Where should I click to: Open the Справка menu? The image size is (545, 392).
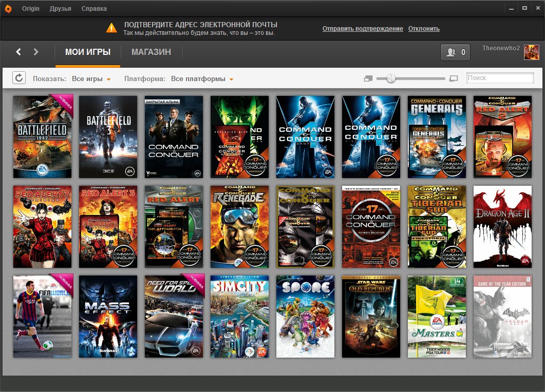pyautogui.click(x=94, y=9)
